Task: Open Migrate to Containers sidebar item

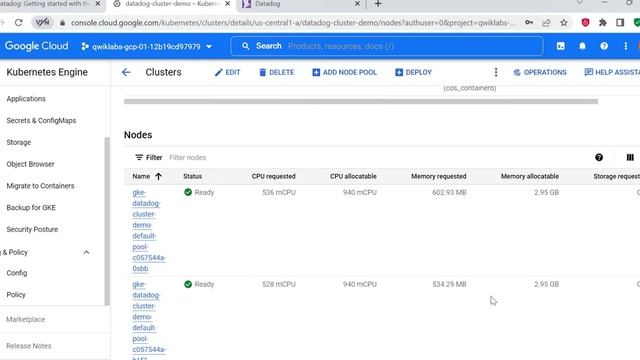Action: (x=40, y=186)
